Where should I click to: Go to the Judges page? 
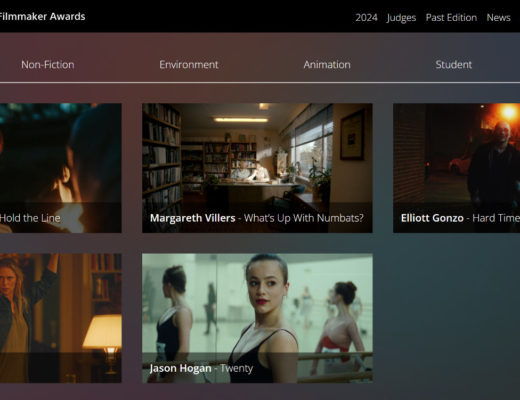pyautogui.click(x=401, y=18)
